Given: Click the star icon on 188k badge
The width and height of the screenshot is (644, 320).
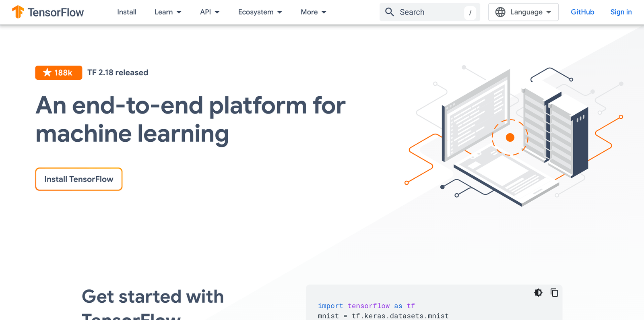Looking at the screenshot, I should [x=47, y=72].
